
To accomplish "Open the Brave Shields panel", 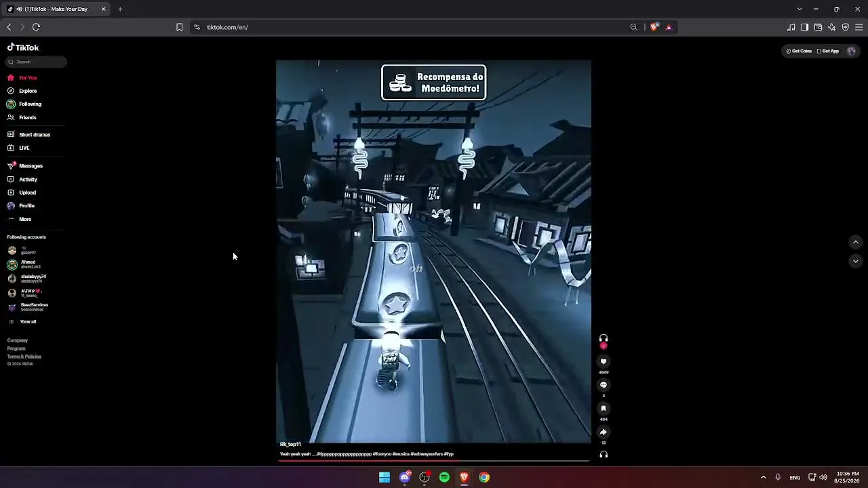I will (654, 27).
